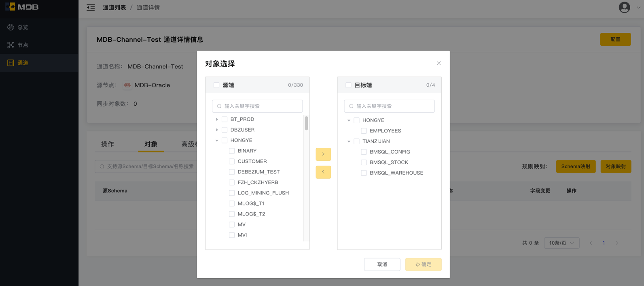Select 节点 in the sidebar menu

click(39, 45)
